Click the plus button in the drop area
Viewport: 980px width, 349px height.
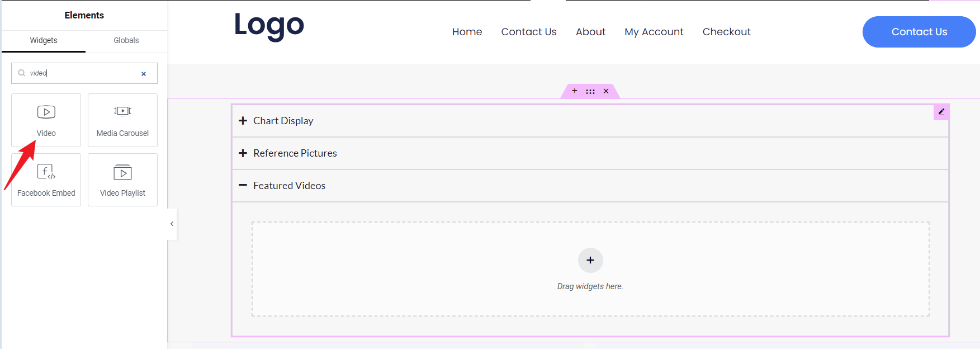coord(590,260)
